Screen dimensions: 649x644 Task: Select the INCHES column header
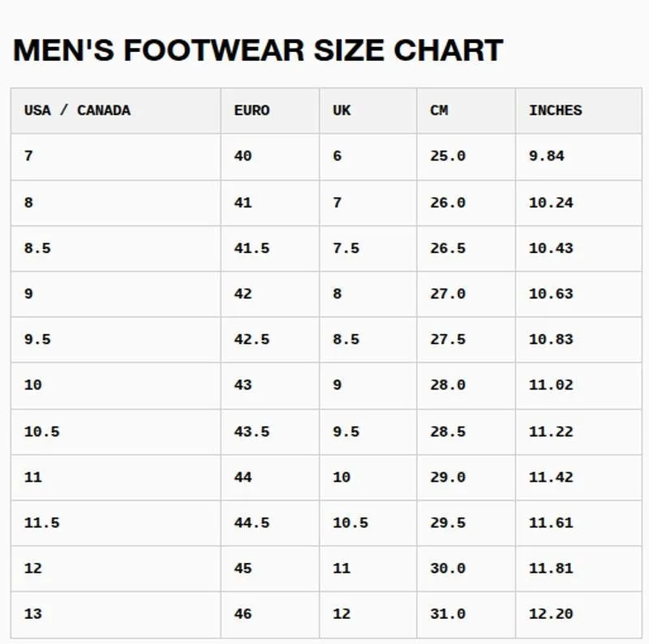coord(578,110)
